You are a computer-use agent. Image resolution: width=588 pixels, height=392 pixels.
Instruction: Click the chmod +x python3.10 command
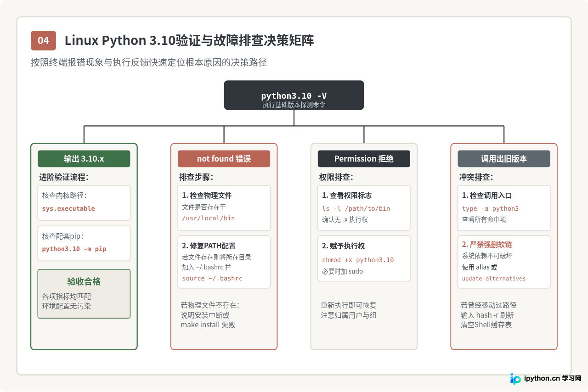tap(358, 260)
